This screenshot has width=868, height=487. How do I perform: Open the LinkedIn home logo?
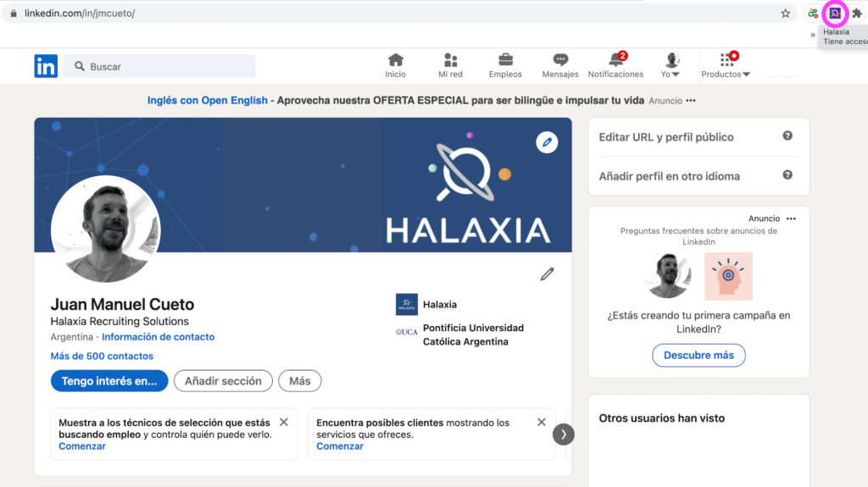tap(46, 66)
